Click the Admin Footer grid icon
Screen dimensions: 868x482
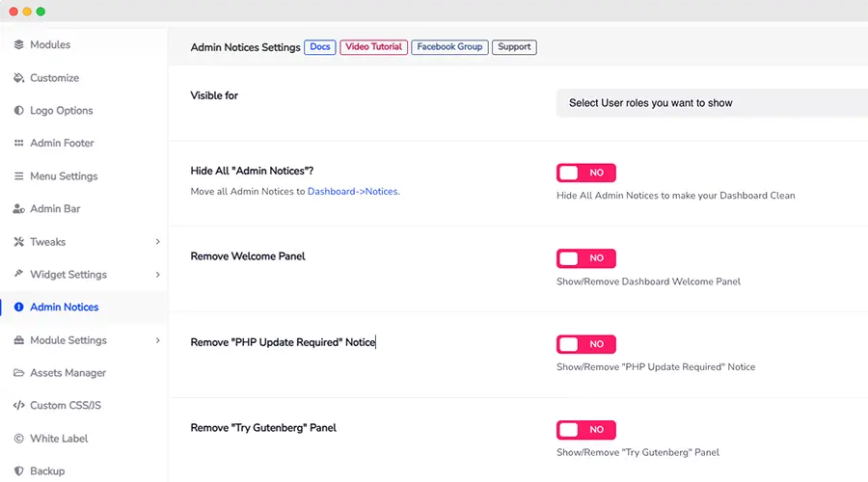(19, 144)
